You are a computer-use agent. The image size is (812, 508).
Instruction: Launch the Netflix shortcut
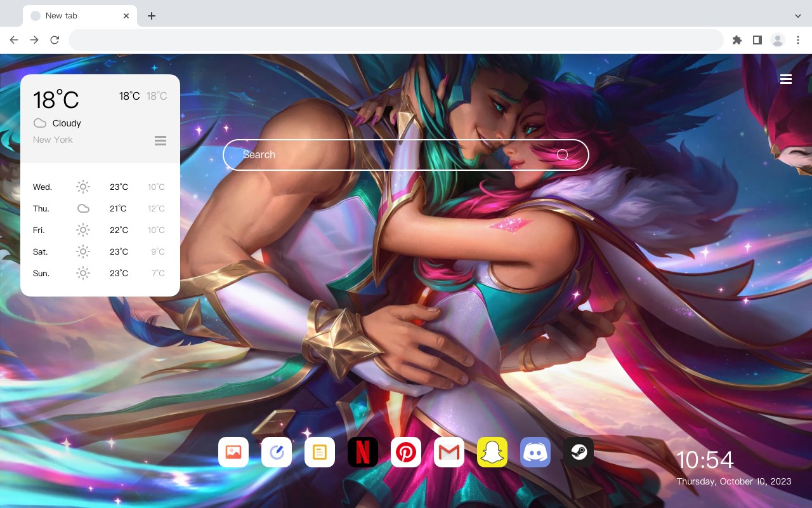[x=363, y=452]
